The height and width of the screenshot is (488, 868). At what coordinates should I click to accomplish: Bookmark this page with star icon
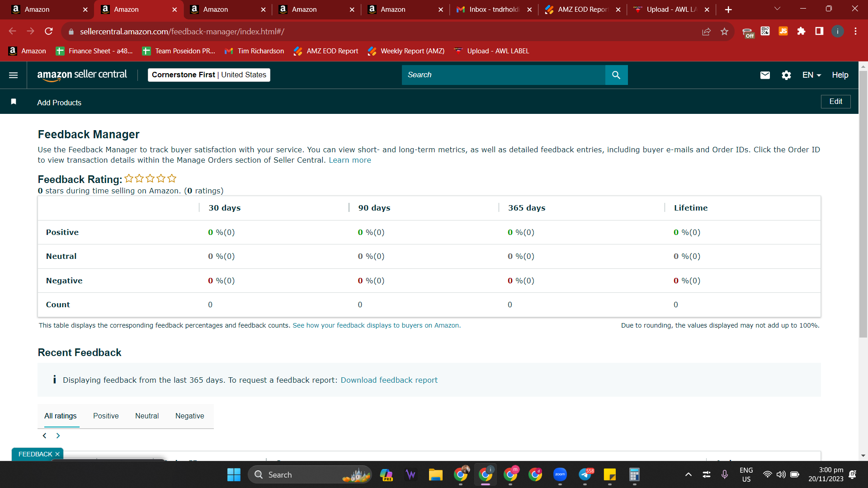point(724,31)
